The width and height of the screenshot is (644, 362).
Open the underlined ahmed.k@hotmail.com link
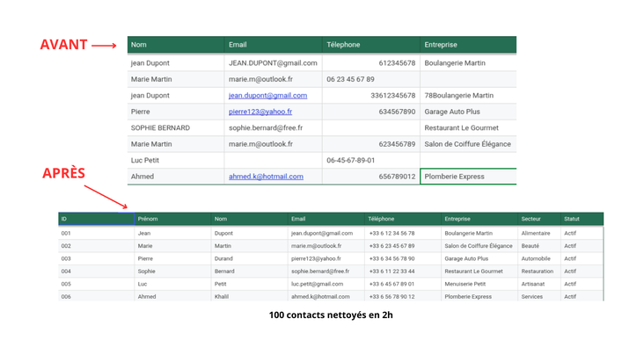point(266,177)
